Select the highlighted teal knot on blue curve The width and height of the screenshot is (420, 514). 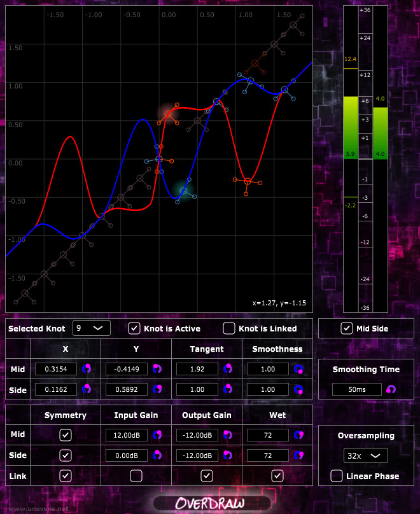183,191
